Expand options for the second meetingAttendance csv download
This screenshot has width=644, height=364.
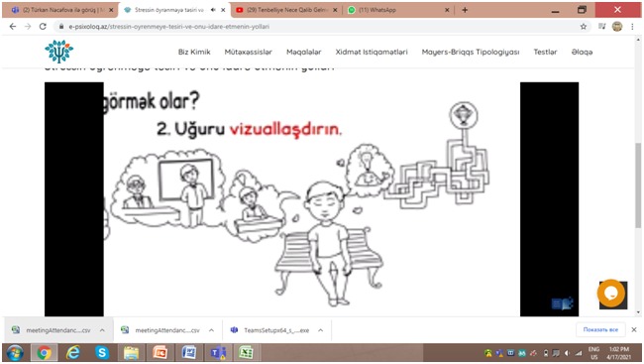[x=211, y=330]
